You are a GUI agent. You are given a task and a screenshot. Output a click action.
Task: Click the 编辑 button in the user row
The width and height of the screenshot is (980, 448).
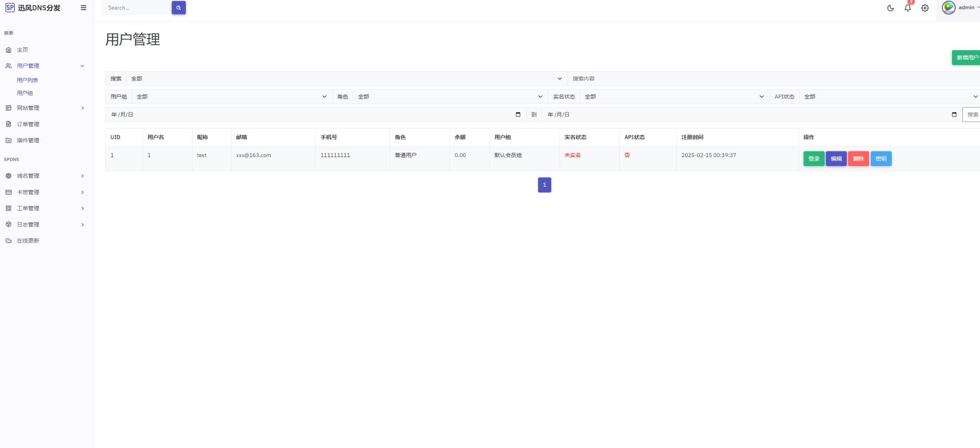(x=836, y=159)
